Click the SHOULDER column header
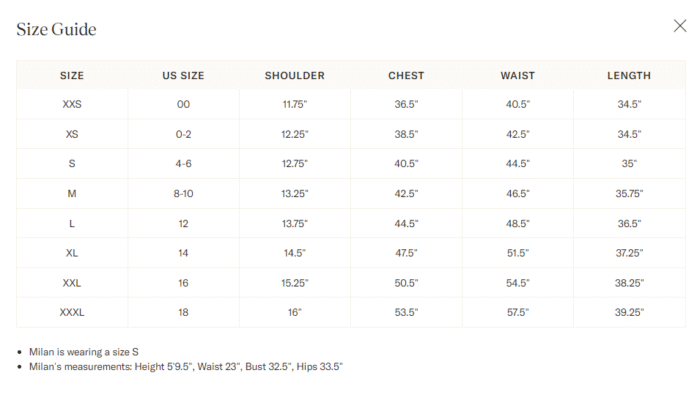Viewport: 700px width, 403px height. click(295, 75)
